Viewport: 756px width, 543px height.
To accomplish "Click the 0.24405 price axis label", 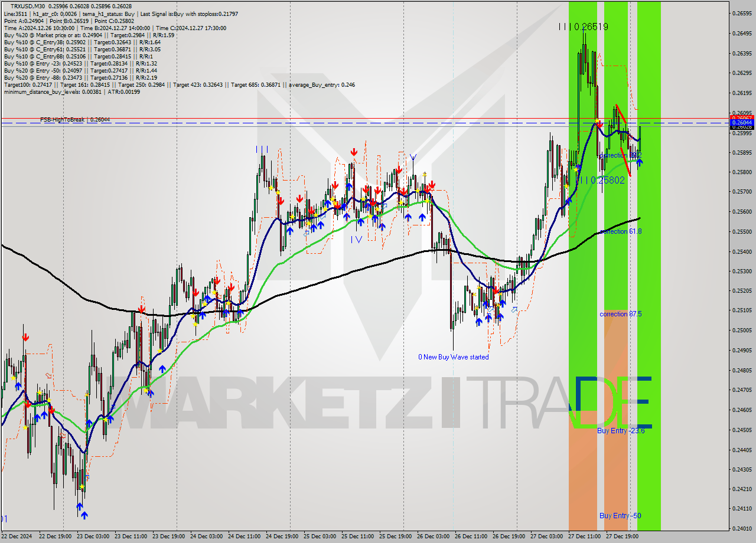I will coord(741,450).
